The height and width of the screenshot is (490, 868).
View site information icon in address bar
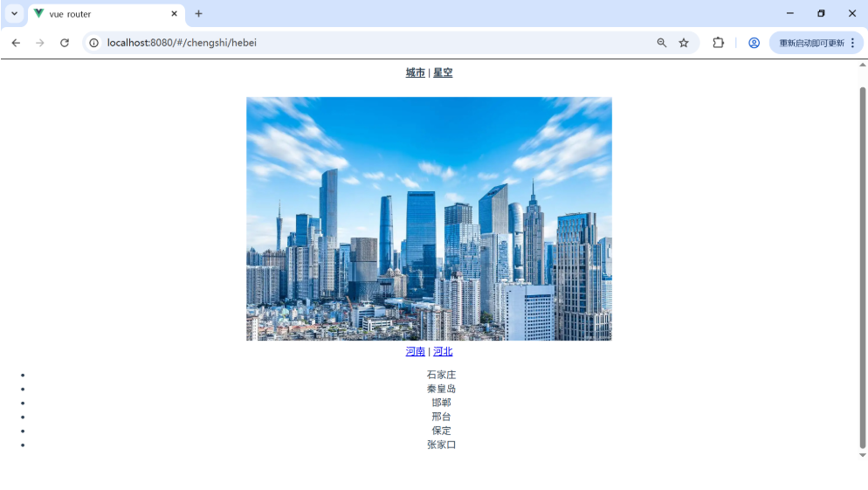click(94, 43)
